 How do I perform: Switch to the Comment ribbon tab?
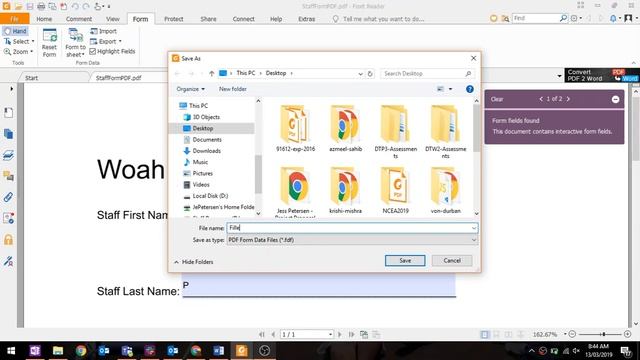pos(79,19)
